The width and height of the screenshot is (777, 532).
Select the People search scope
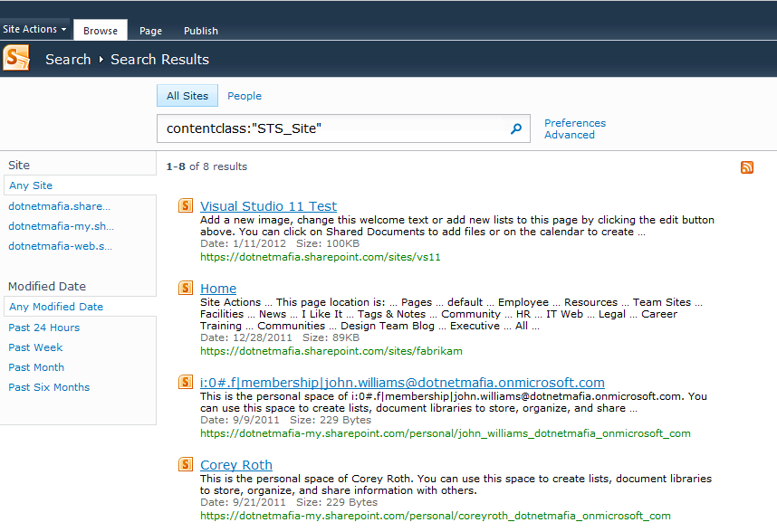245,96
